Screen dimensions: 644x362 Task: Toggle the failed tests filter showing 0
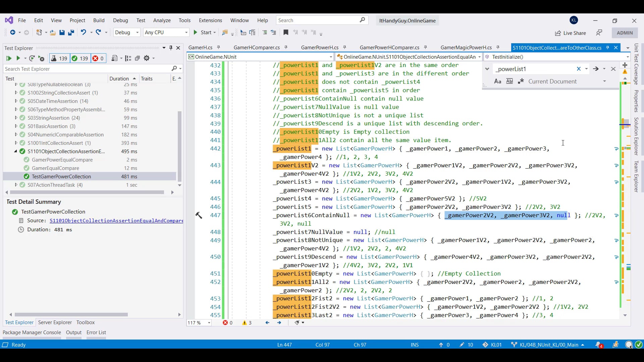coord(98,58)
